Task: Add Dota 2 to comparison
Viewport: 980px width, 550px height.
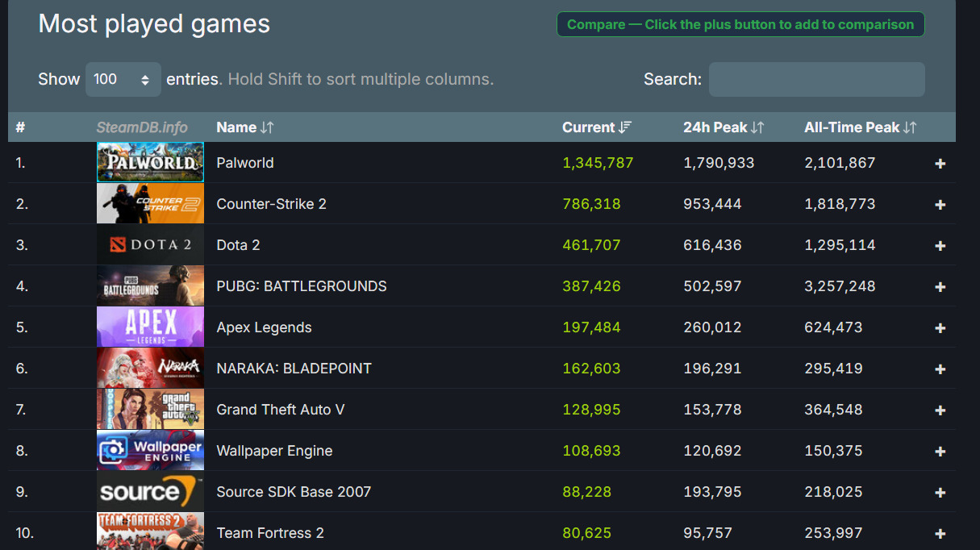Action: click(940, 246)
